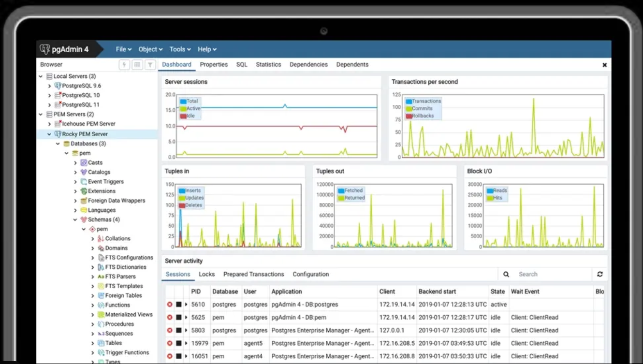This screenshot has height=364, width=643.
Task: Select the Materialized Views tree item
Action: click(x=129, y=315)
